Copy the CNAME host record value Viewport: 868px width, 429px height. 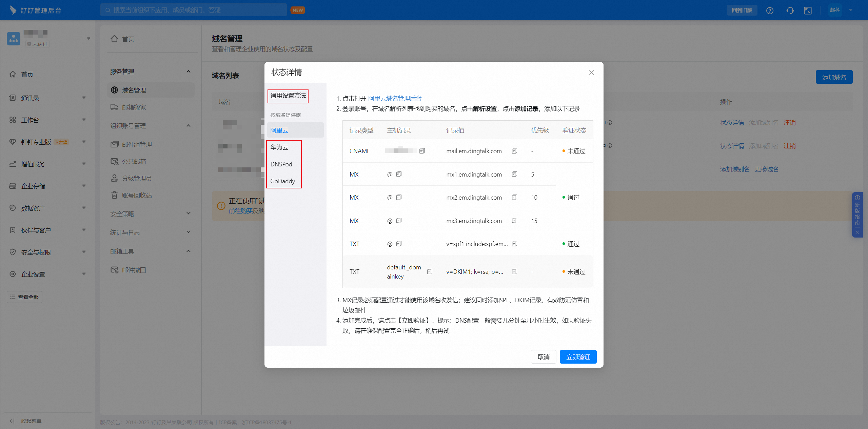(x=422, y=151)
